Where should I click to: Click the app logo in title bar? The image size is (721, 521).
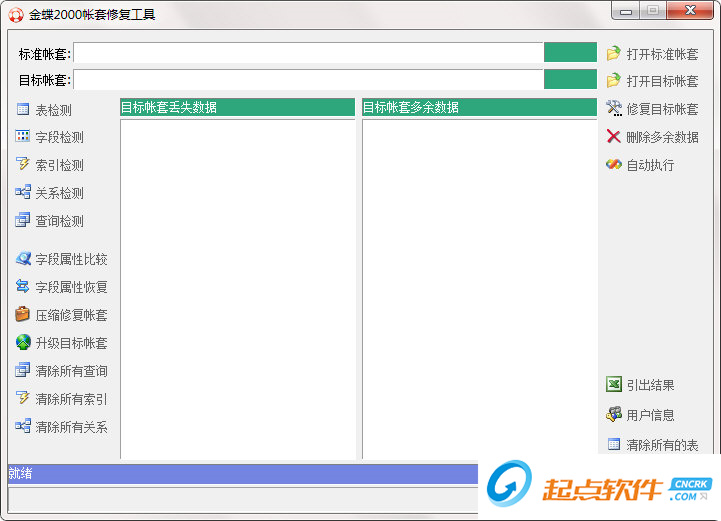(16, 15)
